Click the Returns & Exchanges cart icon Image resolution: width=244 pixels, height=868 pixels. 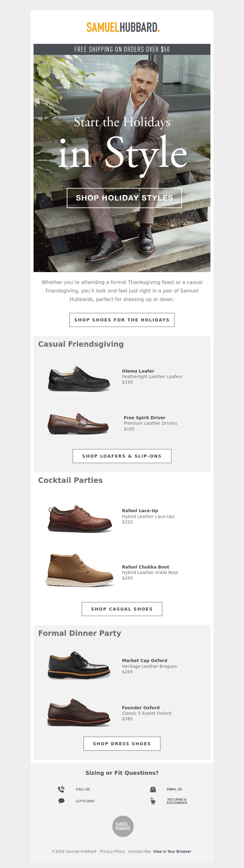[x=153, y=801]
